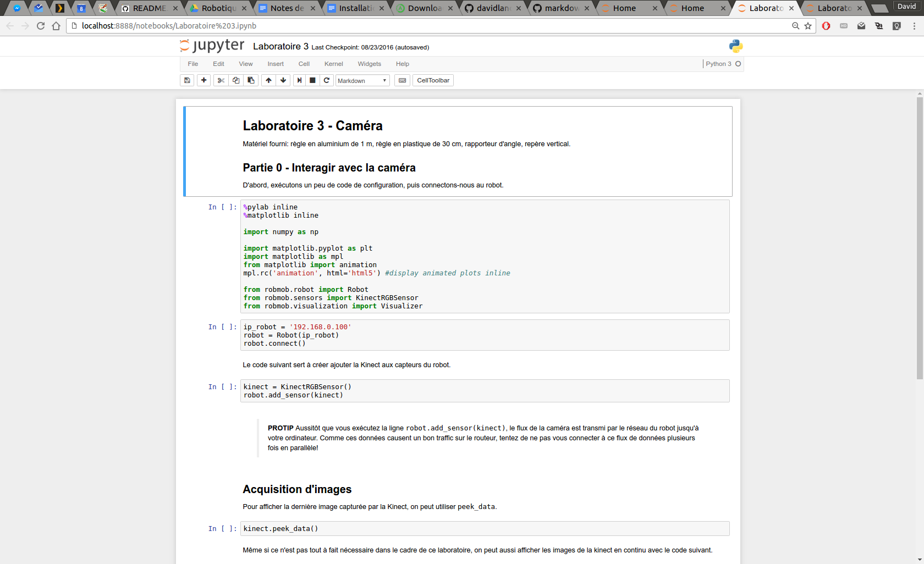Open the cell type Markdown dropdown
This screenshot has width=924, height=564.
point(362,81)
